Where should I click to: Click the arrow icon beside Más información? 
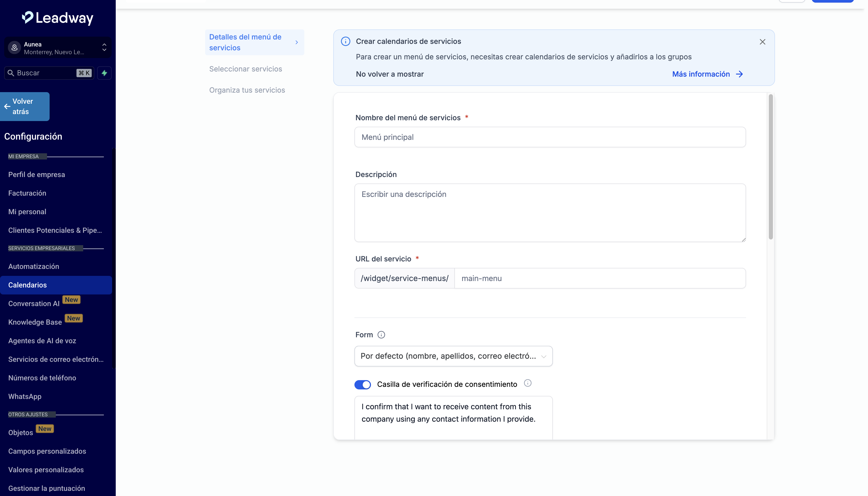click(x=739, y=74)
